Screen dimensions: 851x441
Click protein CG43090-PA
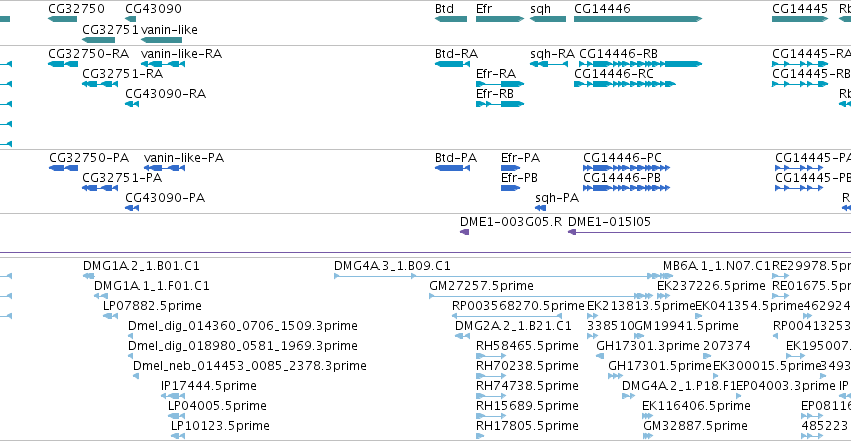(x=132, y=208)
